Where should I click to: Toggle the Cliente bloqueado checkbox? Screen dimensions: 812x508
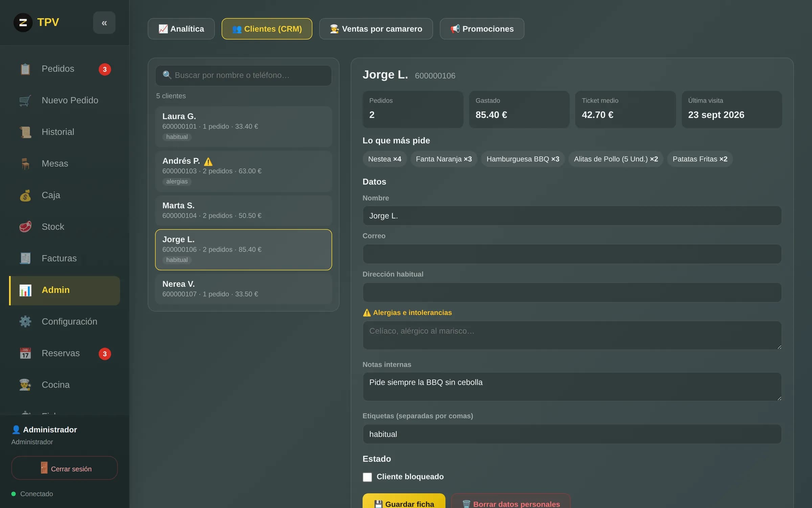click(x=367, y=477)
